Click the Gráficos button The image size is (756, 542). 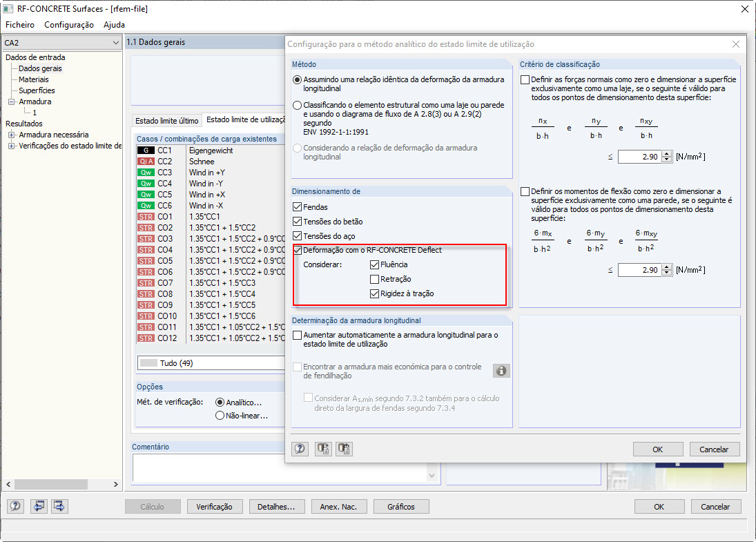[401, 506]
